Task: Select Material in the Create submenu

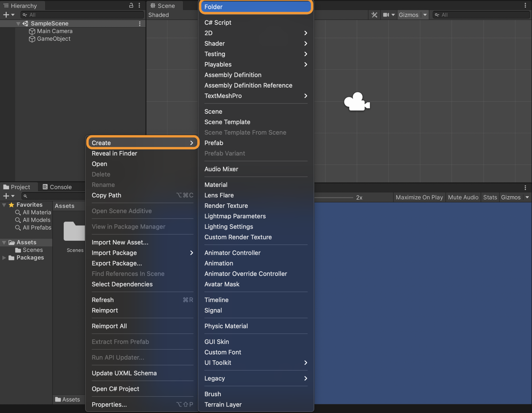Action: coord(216,185)
